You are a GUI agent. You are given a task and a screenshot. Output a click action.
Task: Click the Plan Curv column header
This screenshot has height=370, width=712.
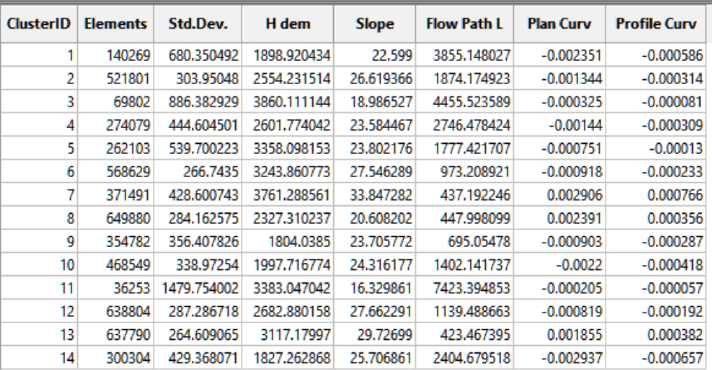click(559, 24)
